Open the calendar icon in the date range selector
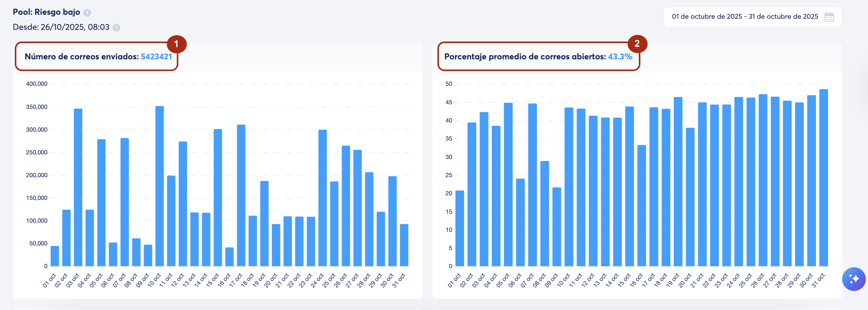The width and height of the screenshot is (868, 310). [x=830, y=16]
